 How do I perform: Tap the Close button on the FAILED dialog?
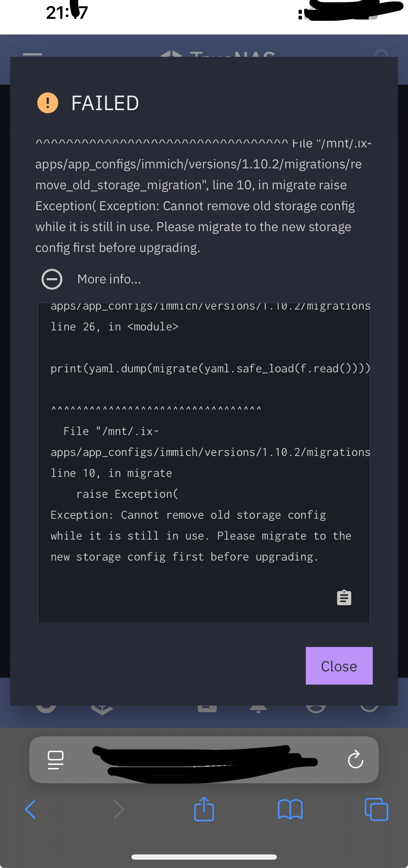coord(339,666)
